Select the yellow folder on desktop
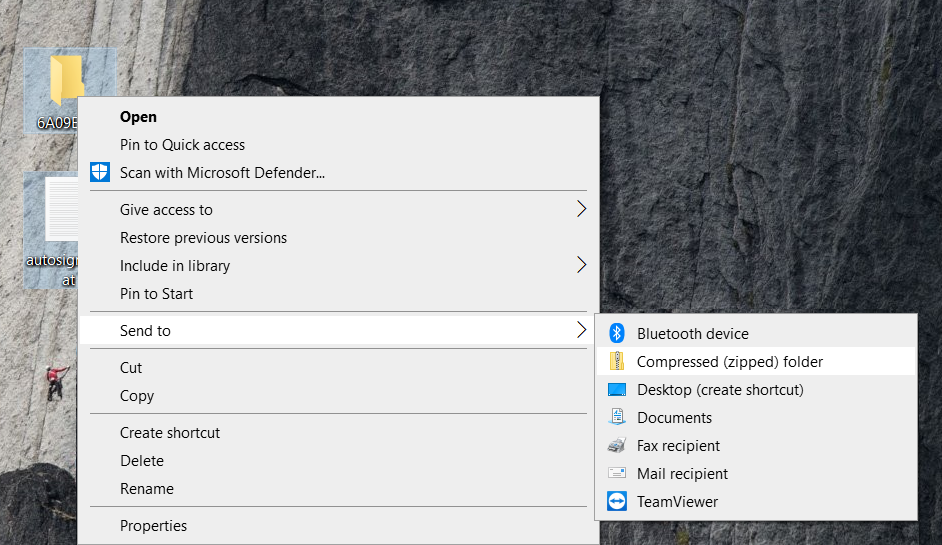Image resolution: width=942 pixels, height=545 pixels. click(66, 78)
